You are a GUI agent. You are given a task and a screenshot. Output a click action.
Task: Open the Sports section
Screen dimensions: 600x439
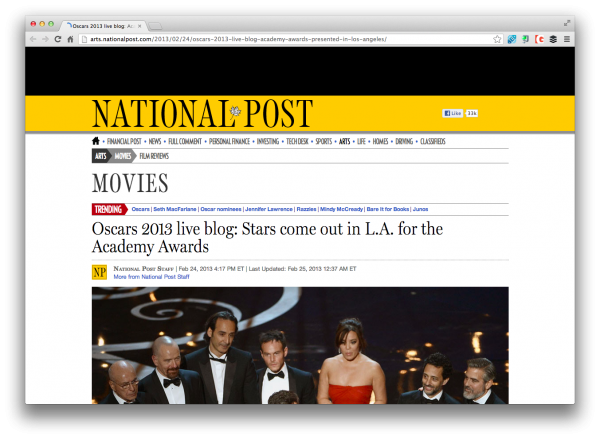click(324, 141)
